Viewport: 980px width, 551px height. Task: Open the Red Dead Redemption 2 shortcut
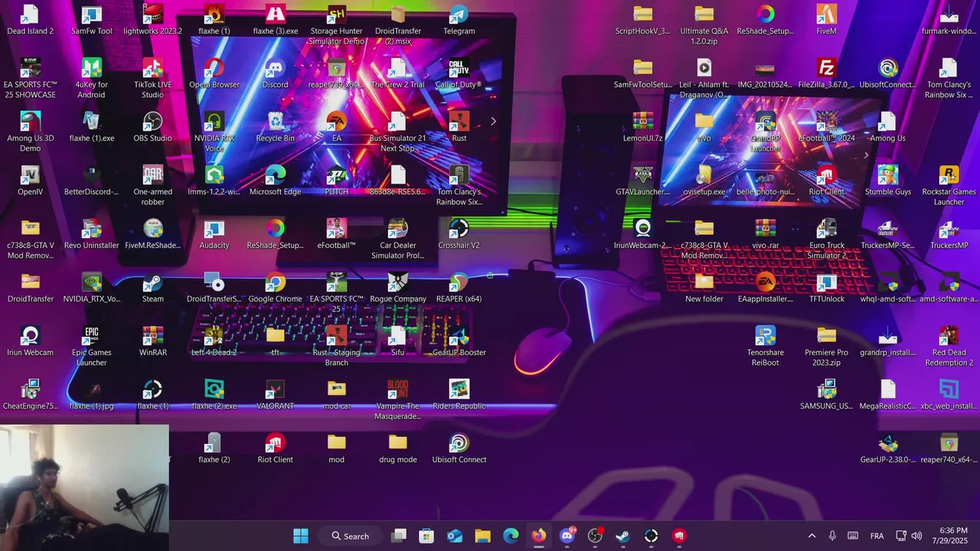(949, 347)
